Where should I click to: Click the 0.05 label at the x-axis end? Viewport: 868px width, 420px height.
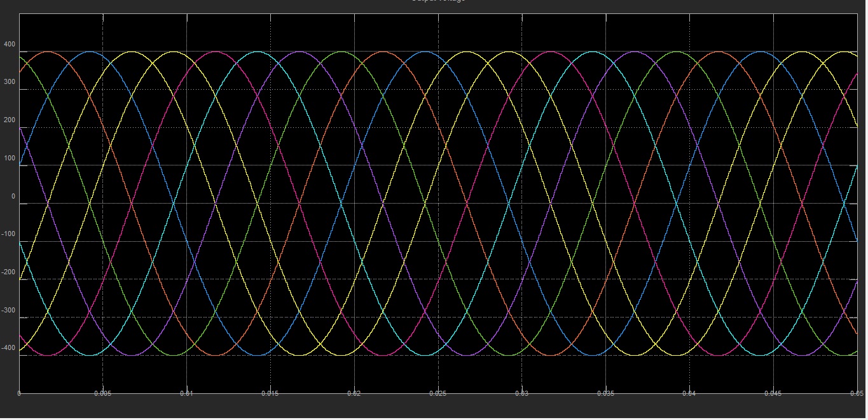coord(858,394)
